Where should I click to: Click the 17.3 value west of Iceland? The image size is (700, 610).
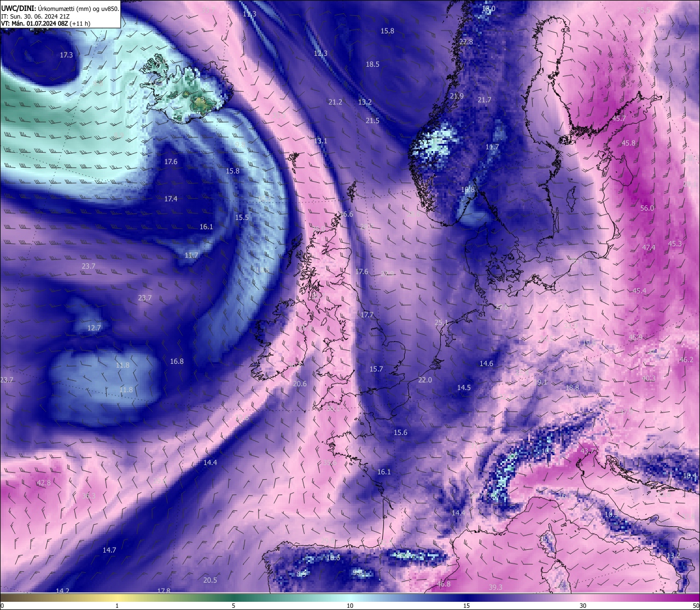point(66,55)
